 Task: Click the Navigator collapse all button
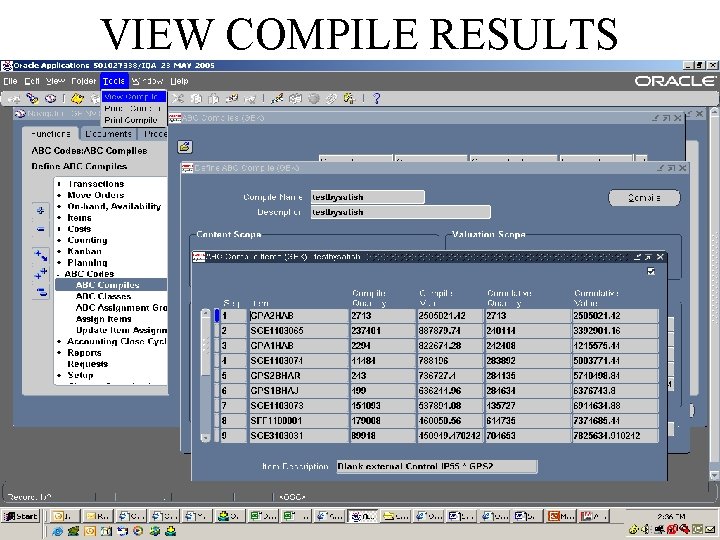(x=41, y=292)
